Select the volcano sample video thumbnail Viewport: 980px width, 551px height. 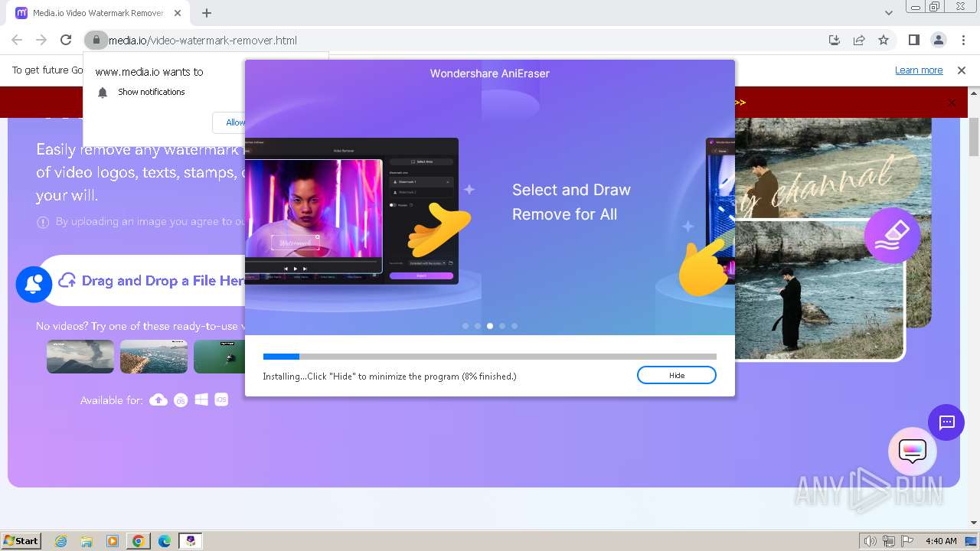coord(80,357)
